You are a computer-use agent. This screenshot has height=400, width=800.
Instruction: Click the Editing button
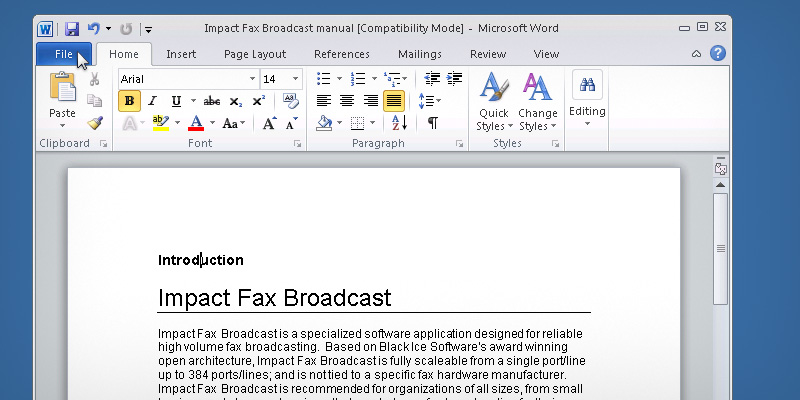[x=587, y=100]
